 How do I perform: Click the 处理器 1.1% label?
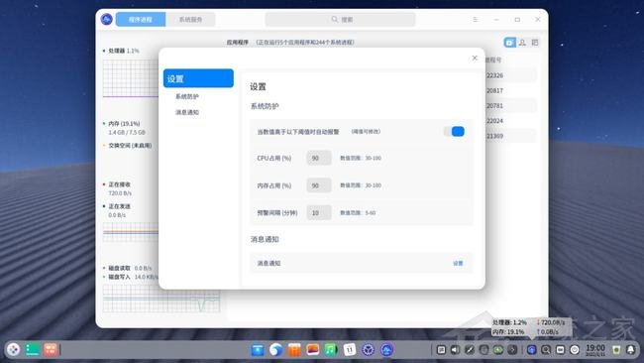(123, 51)
